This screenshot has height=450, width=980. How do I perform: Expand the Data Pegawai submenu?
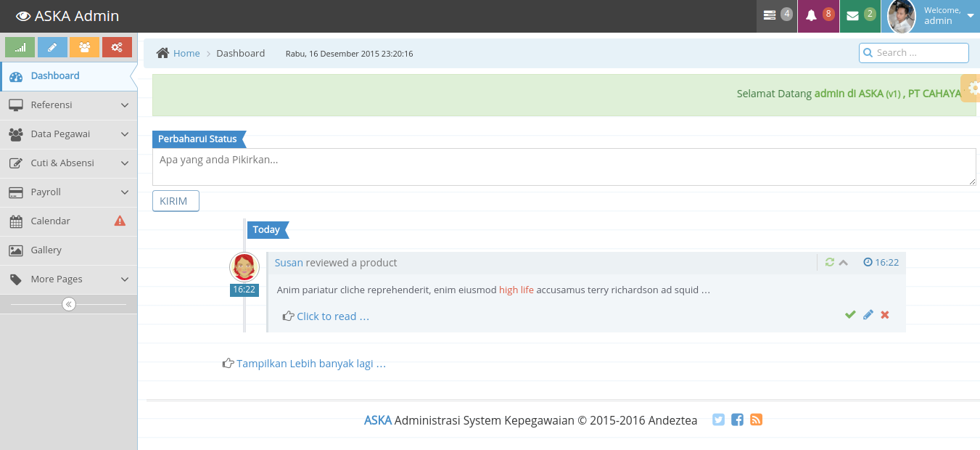69,134
